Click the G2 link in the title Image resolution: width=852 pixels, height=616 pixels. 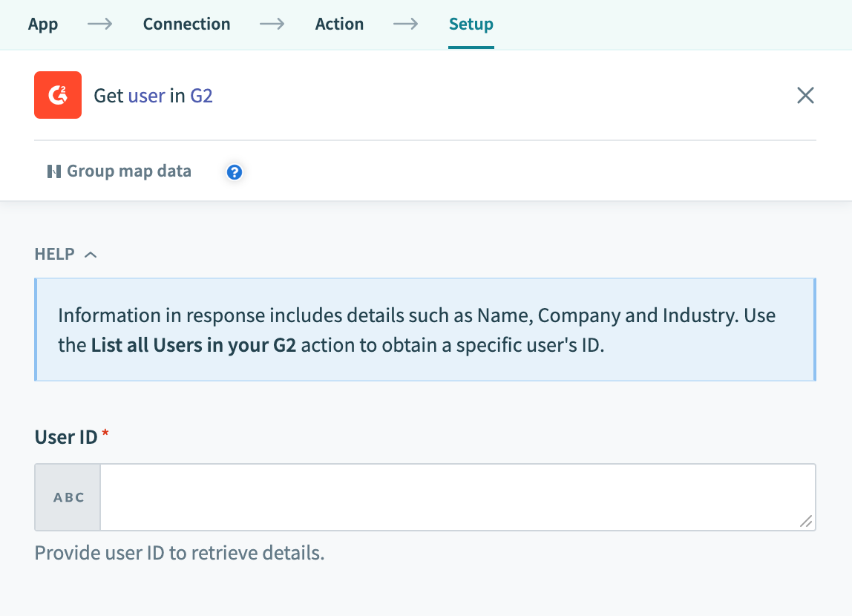coord(201,95)
